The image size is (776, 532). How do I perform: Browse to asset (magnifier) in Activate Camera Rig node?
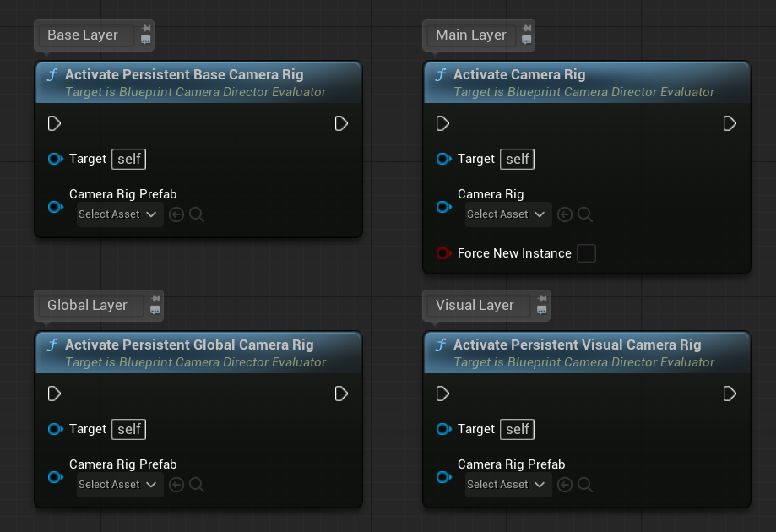tap(584, 214)
